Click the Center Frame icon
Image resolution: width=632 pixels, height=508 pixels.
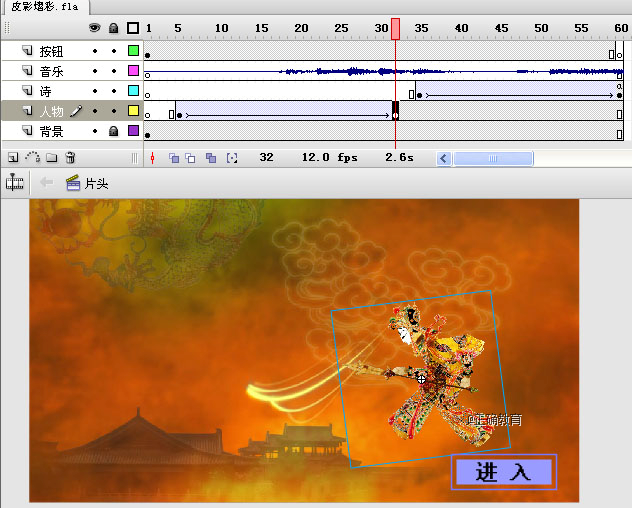152,158
